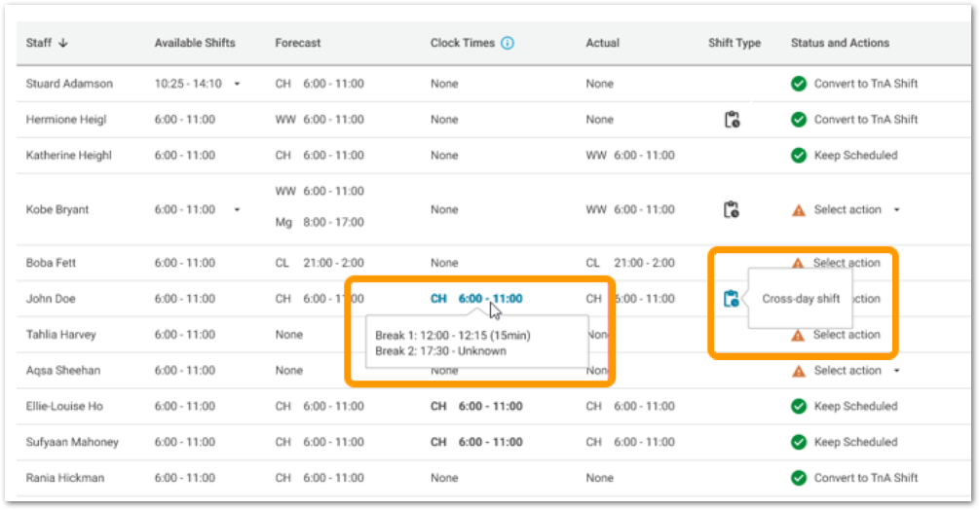The height and width of the screenshot is (510, 980).
Task: Click John Doe's cross-day shift icon
Action: tap(732, 299)
